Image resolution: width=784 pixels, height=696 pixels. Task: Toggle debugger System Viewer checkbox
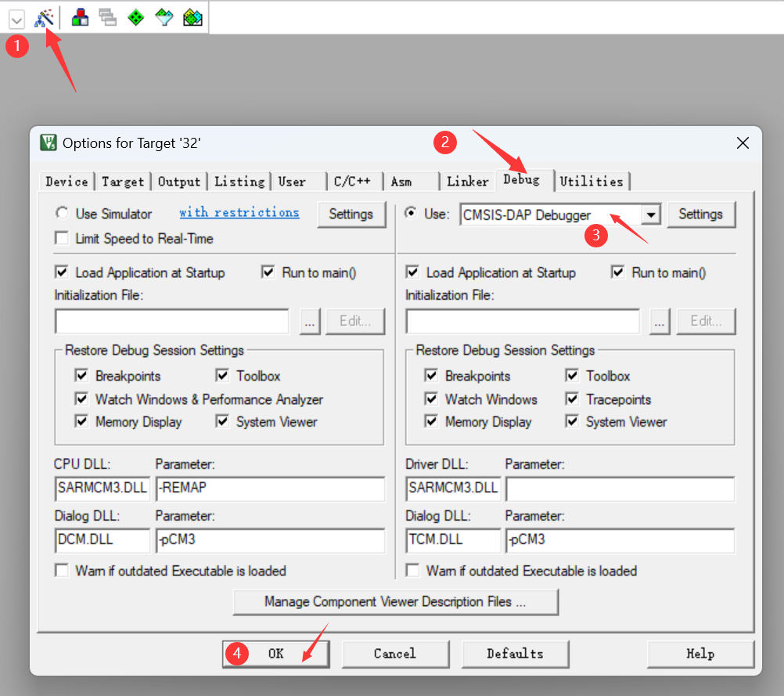[572, 421]
